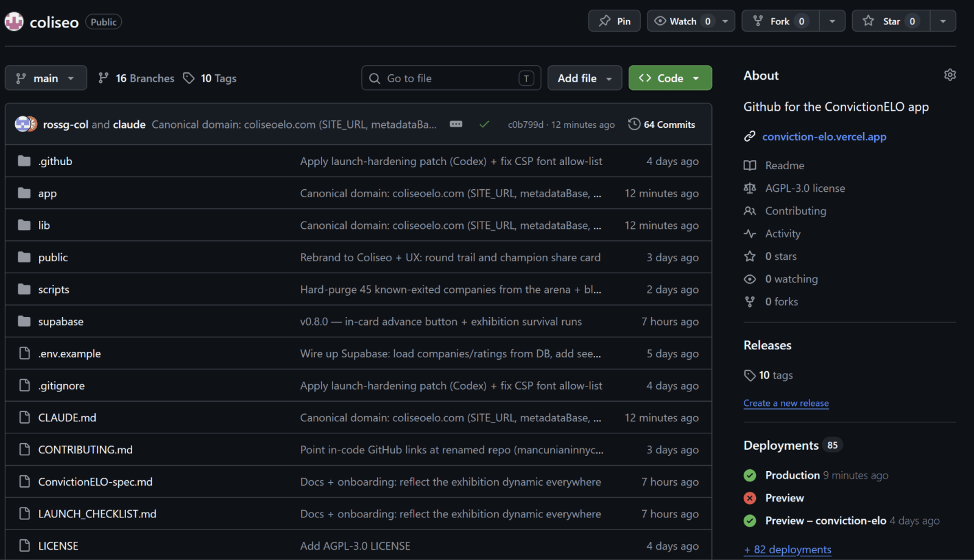Image resolution: width=974 pixels, height=560 pixels.
Task: View the 10 Tags list
Action: coord(210,78)
